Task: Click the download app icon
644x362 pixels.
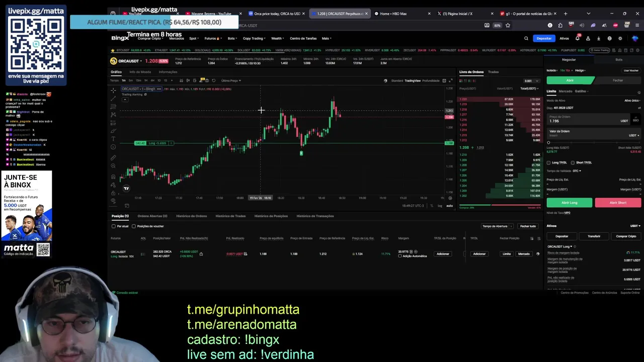Action: 599,38
